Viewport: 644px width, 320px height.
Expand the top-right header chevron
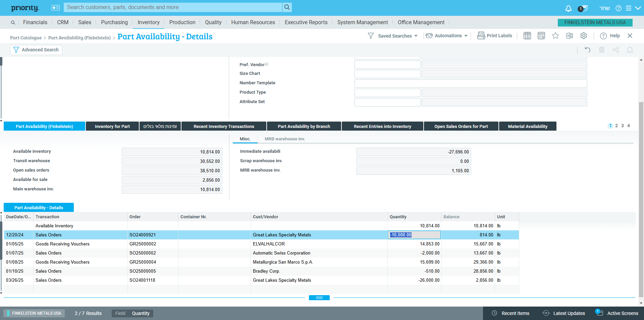pyautogui.click(x=638, y=8)
